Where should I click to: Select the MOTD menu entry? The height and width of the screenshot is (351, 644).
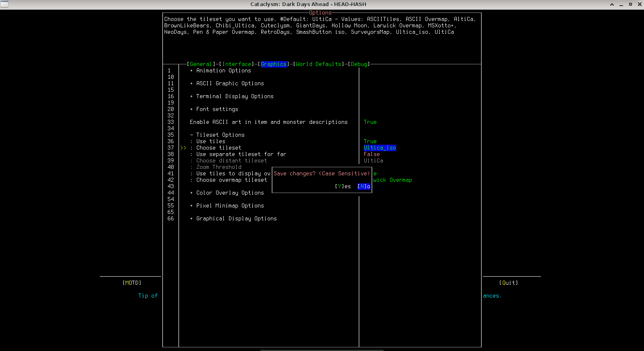pyautogui.click(x=132, y=283)
